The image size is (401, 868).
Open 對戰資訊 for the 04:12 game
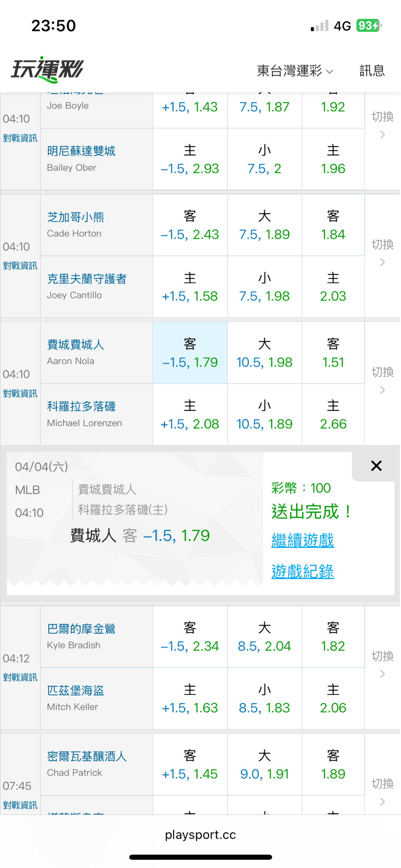pyautogui.click(x=20, y=677)
